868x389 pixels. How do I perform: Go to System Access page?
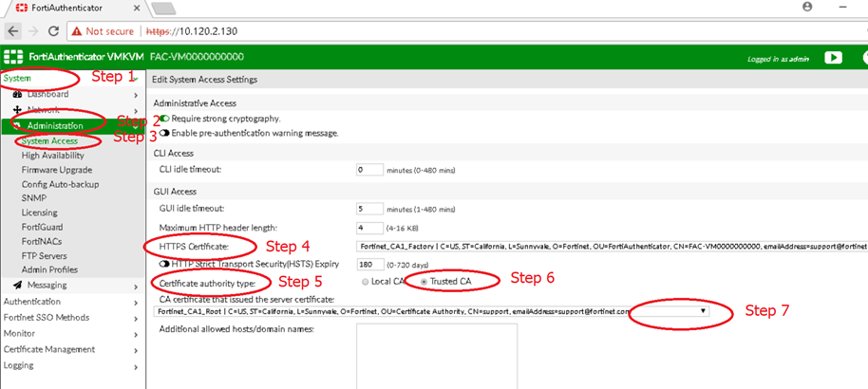pos(49,141)
